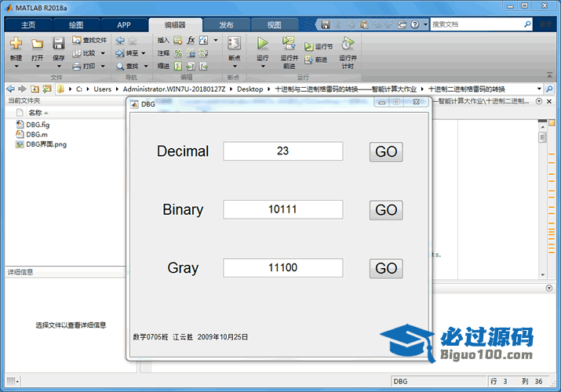Click the blue back arrow in 导航 group

point(120,40)
